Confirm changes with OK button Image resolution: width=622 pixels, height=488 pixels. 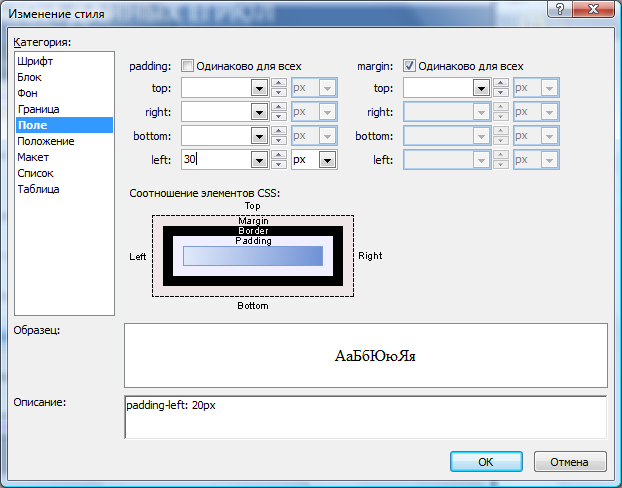486,462
